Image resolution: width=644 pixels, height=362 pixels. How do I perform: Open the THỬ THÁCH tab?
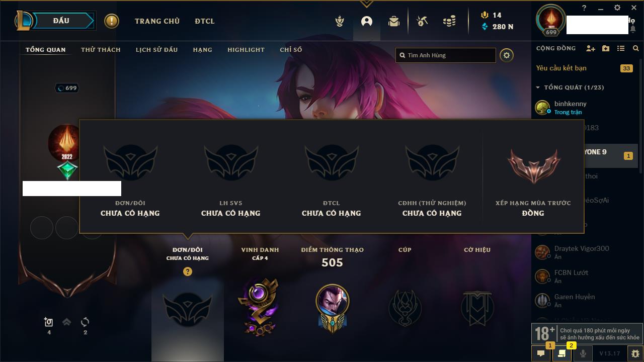pyautogui.click(x=101, y=50)
